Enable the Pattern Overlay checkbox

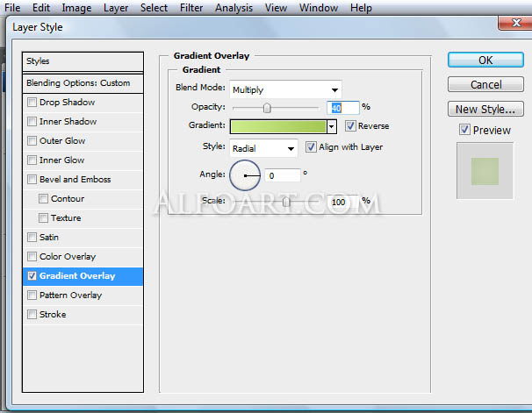click(32, 296)
